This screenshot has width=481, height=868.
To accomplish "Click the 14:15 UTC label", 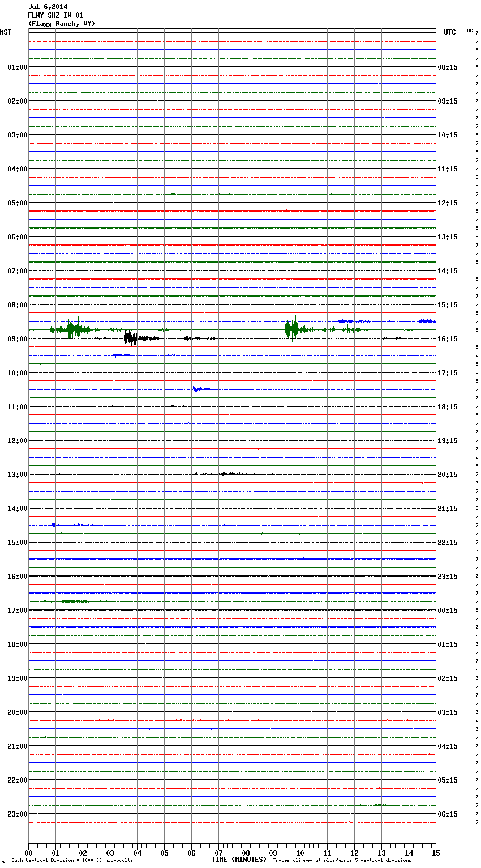I will [448, 271].
